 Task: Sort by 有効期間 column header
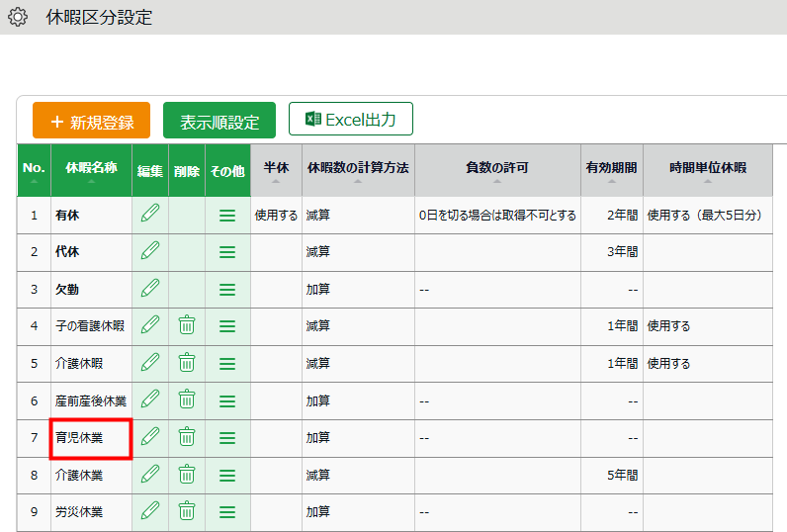click(x=611, y=170)
